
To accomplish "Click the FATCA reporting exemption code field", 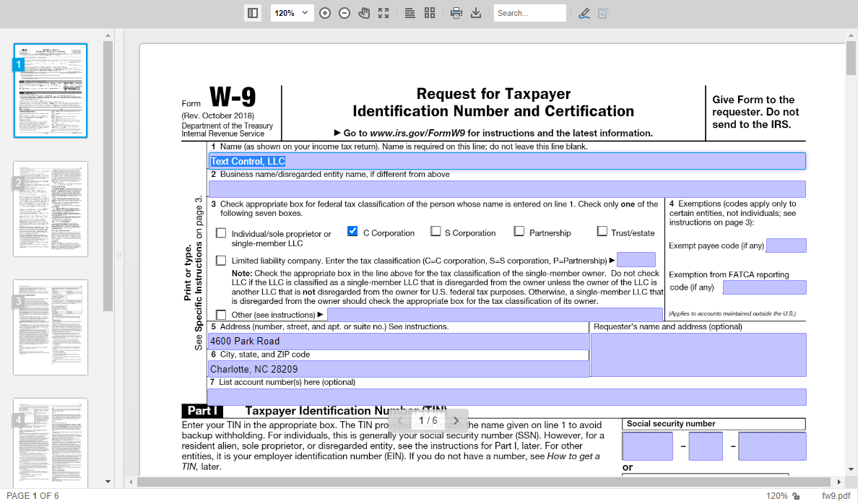I will pyautogui.click(x=764, y=287).
